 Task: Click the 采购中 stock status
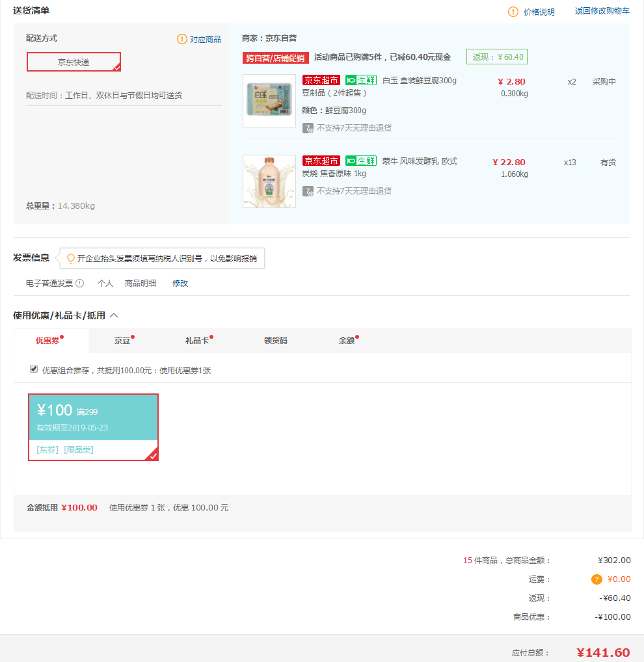[x=604, y=82]
